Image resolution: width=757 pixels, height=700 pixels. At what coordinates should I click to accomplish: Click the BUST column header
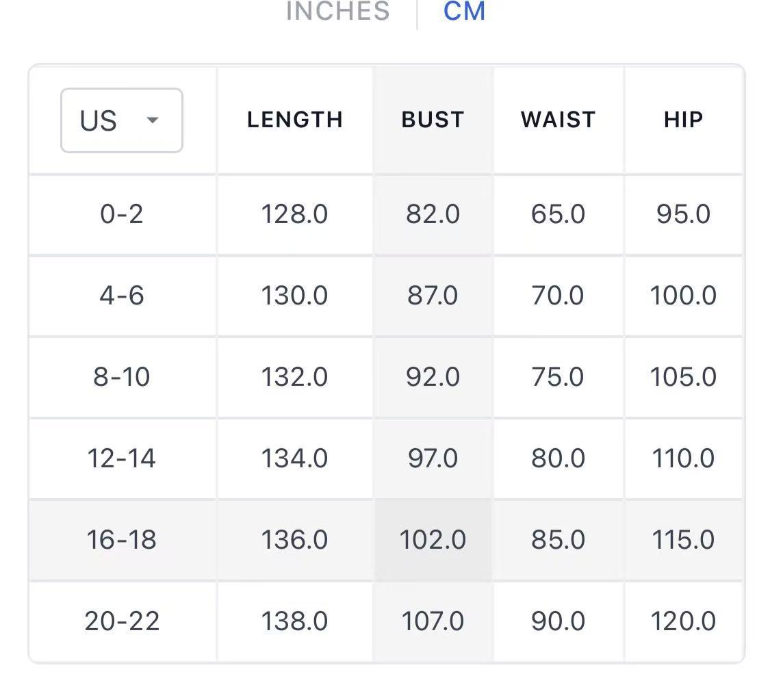(433, 120)
